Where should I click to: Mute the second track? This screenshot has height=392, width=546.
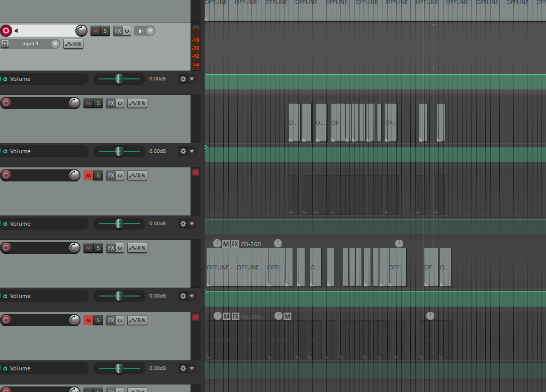tap(88, 103)
